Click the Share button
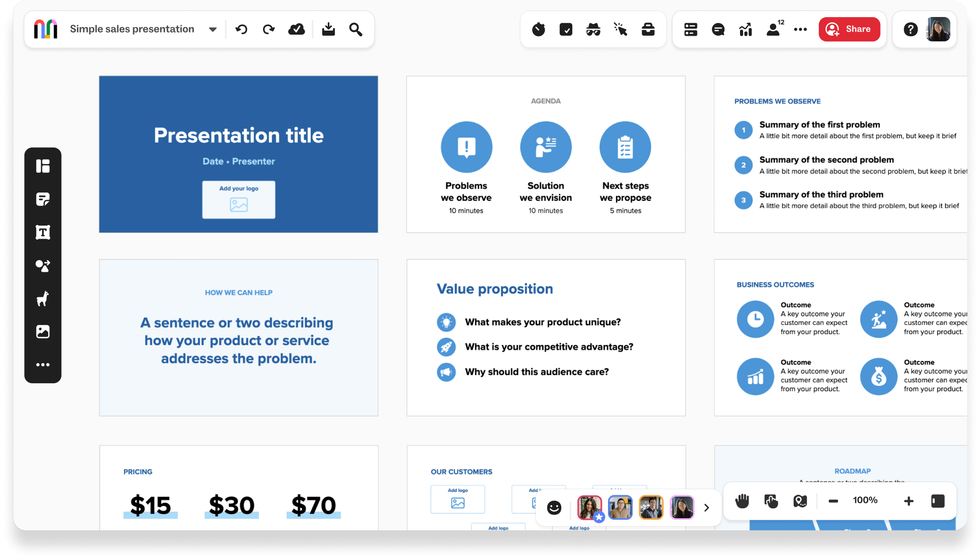 (849, 29)
